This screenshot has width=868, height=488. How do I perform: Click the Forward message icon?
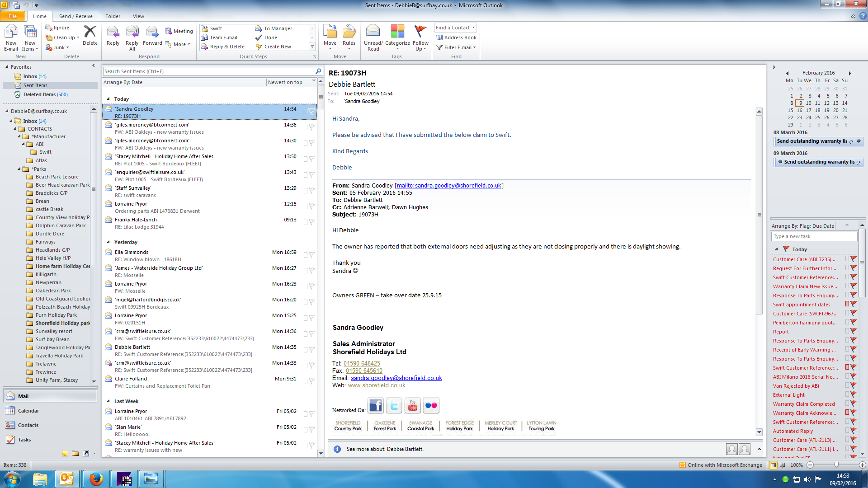(x=152, y=32)
